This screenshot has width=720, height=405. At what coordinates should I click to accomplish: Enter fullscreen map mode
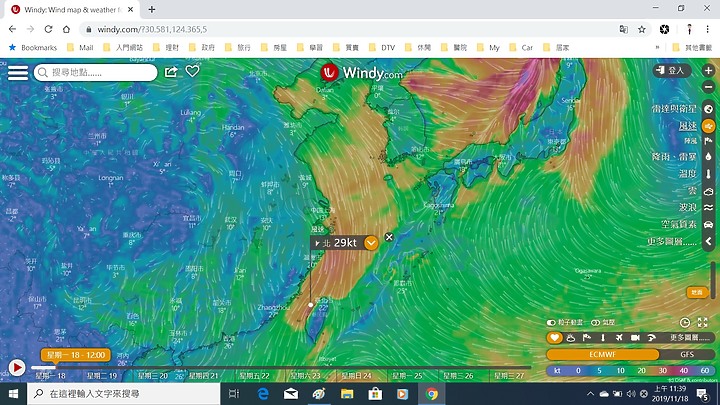[703, 322]
